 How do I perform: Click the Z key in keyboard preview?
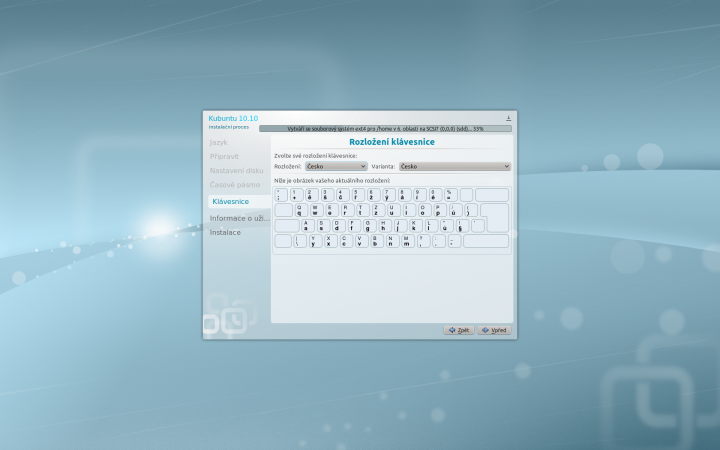[x=378, y=210]
